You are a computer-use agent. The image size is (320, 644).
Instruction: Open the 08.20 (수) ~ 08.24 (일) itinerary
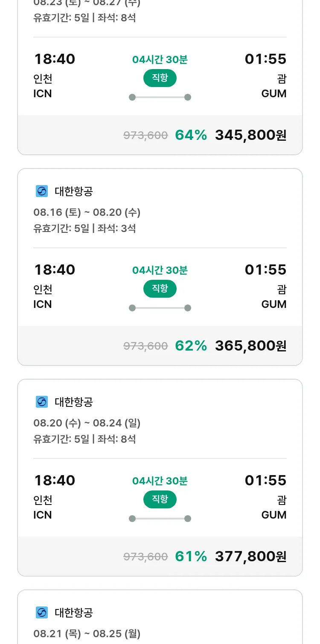pyautogui.click(x=87, y=423)
